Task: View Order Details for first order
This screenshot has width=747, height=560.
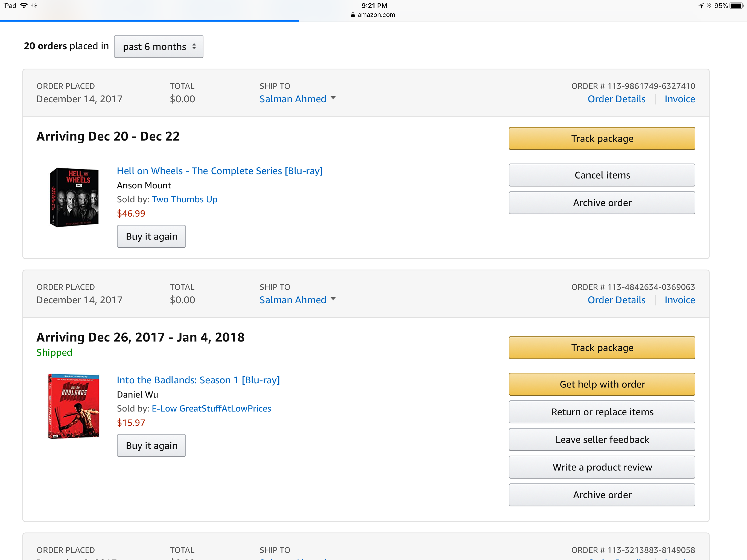Action: pos(616,99)
